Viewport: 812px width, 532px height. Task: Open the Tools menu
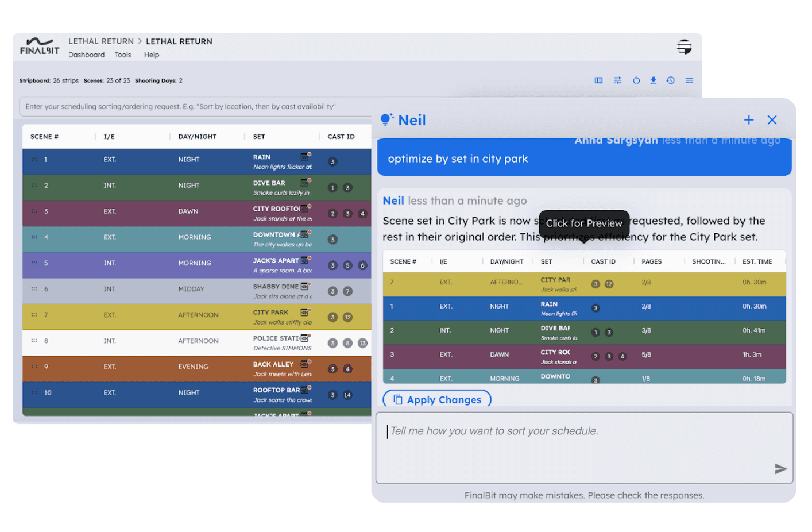click(x=122, y=55)
